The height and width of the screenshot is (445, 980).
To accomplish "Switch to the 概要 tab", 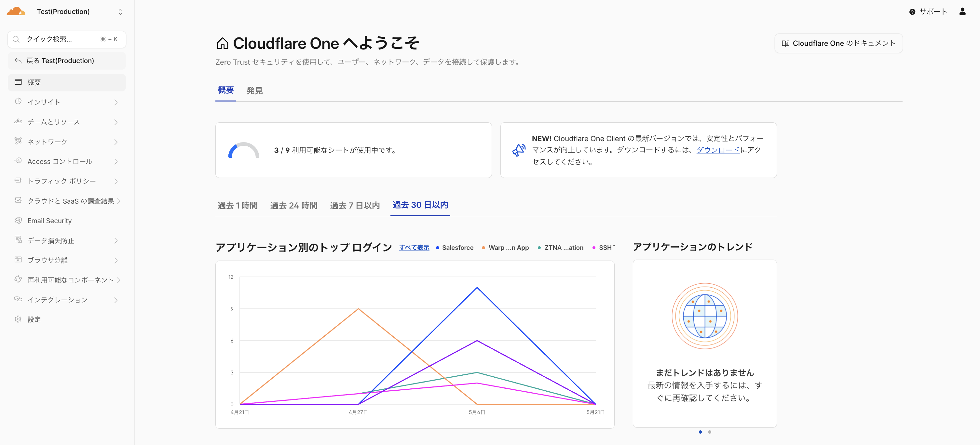I will 225,90.
